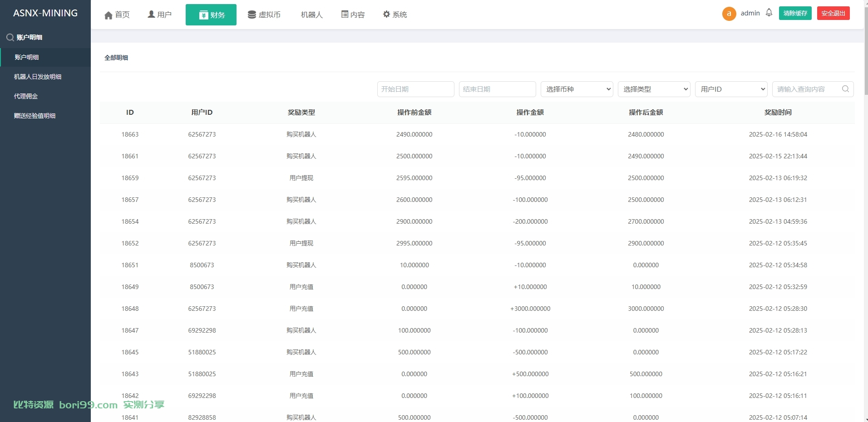Screen dimensions: 868x422
Task: Click before-amount 2995.000000
Action: (414, 243)
